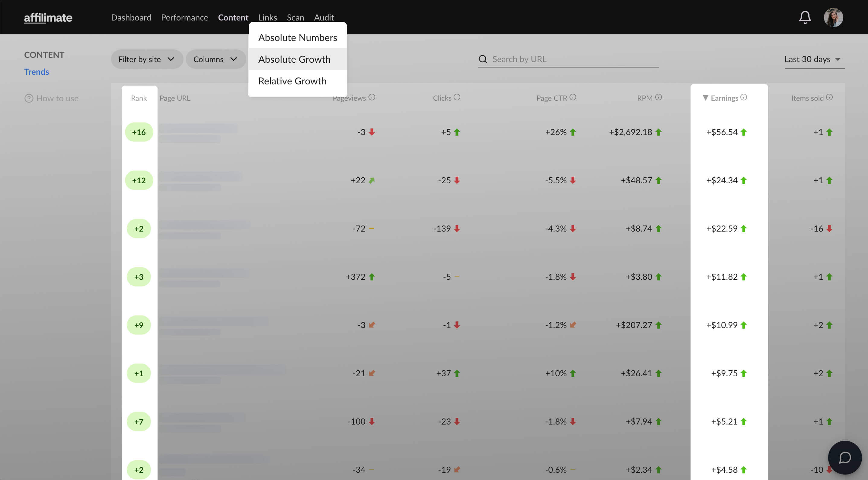The height and width of the screenshot is (480, 868).
Task: Click the Content navigation menu item
Action: click(x=233, y=17)
